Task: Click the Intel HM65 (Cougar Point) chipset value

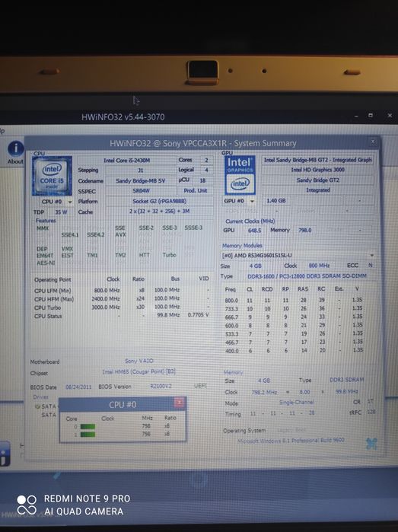Action: [x=139, y=371]
